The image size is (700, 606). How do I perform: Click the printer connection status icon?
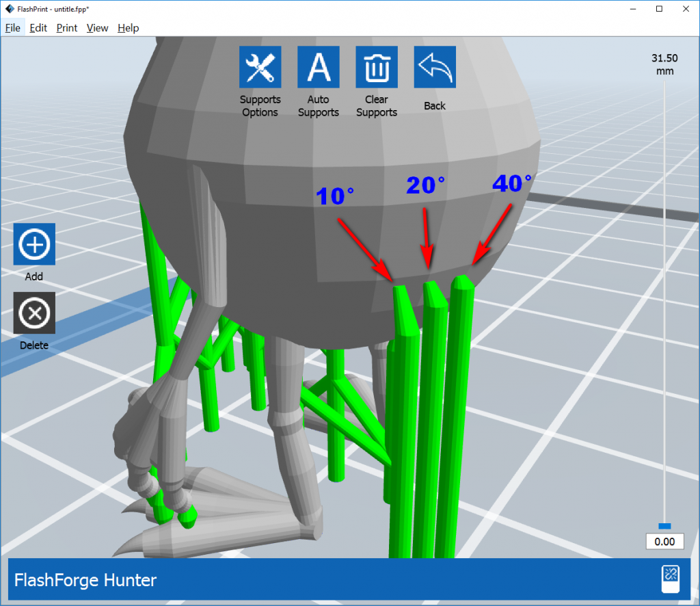coord(670,579)
